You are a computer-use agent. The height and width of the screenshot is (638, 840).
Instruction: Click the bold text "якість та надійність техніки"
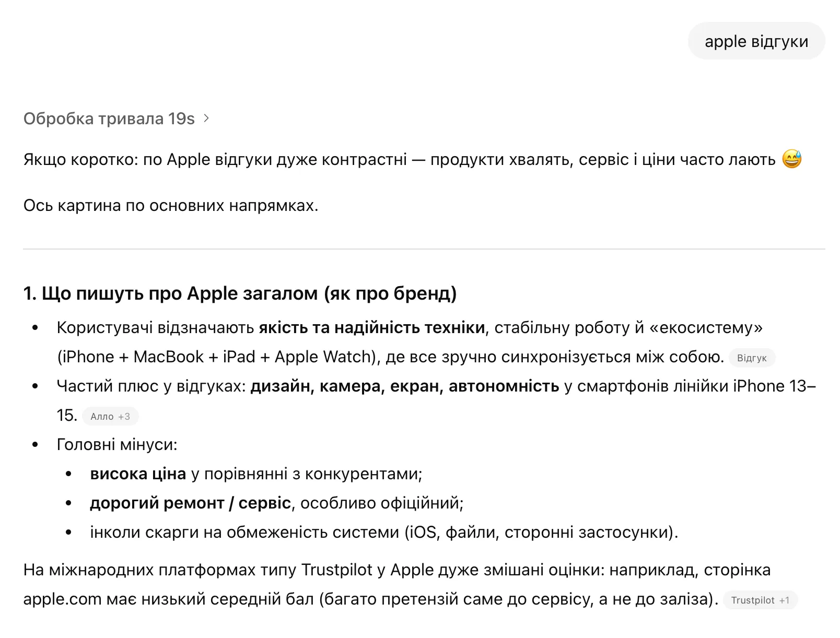[372, 327]
